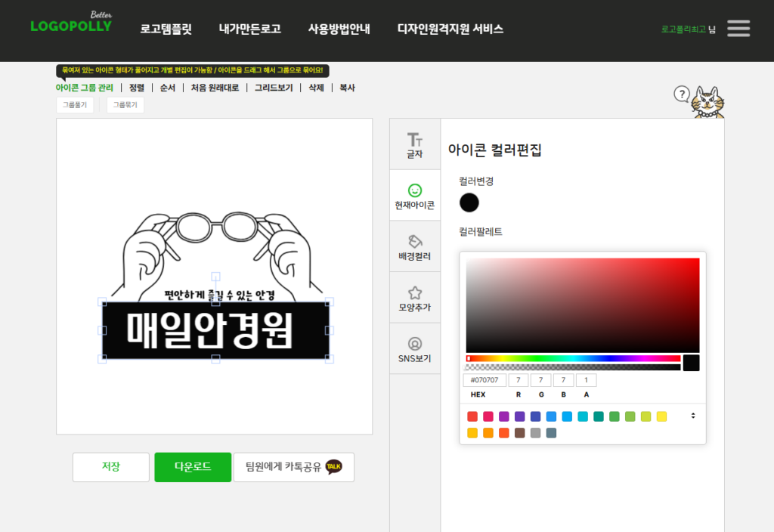Click the KakaoTalk TALK icon
774x532 pixels.
(333, 466)
